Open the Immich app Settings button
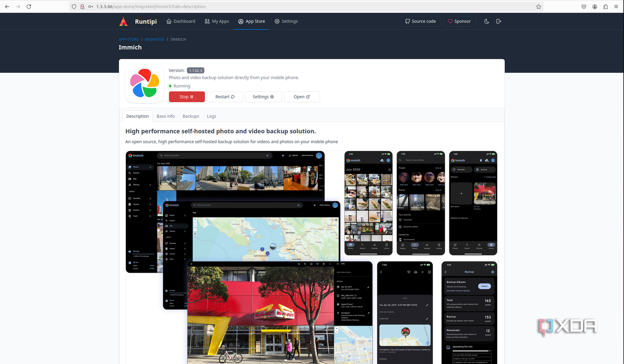 [263, 97]
